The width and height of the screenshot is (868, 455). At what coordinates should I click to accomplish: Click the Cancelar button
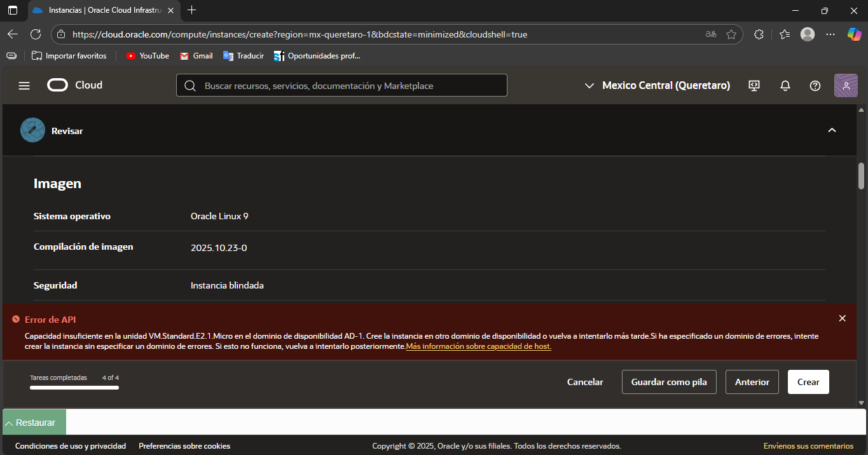coord(585,382)
